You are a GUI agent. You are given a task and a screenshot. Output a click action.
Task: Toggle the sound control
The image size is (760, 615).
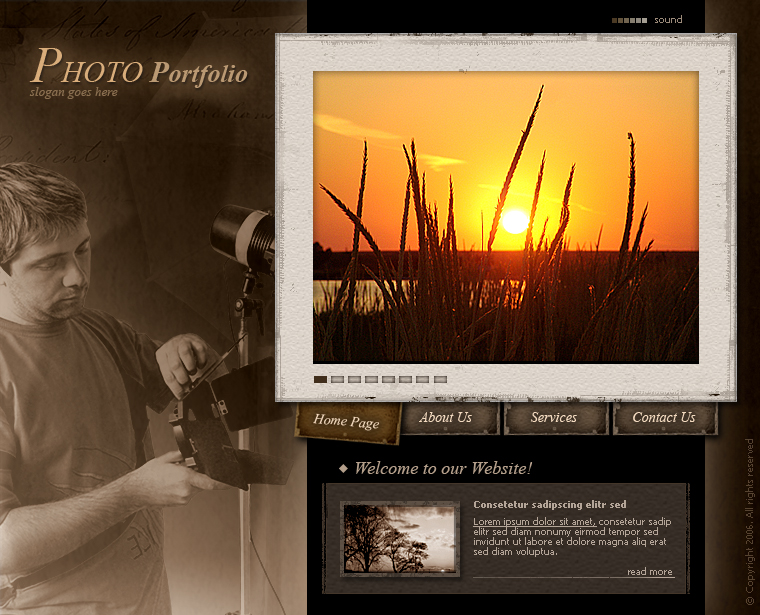pos(668,20)
